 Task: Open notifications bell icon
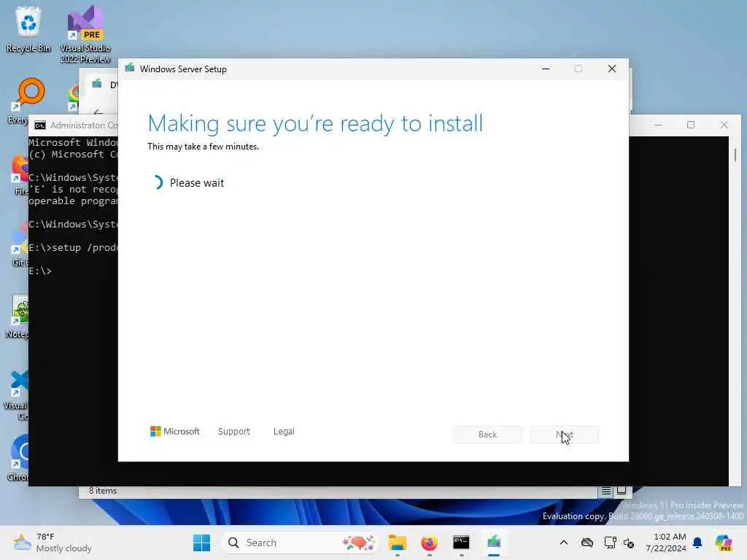click(x=697, y=542)
